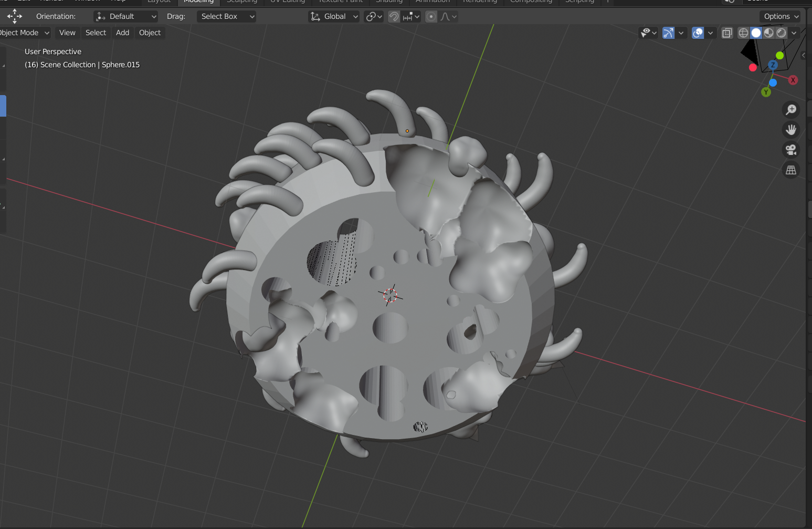Click the red X axis gizmo circle

point(793,80)
